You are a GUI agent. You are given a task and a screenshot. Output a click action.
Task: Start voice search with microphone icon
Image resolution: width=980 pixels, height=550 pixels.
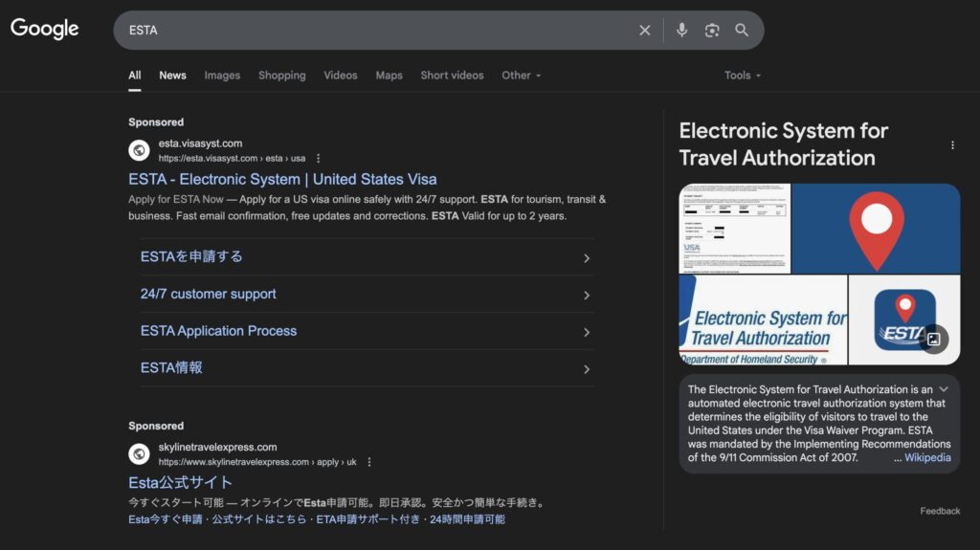[x=681, y=31]
